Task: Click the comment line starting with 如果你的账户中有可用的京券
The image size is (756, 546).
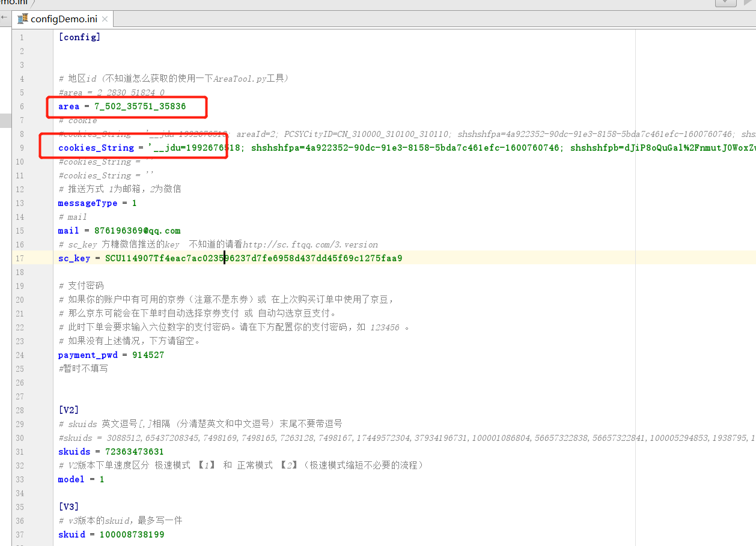Action: click(226, 300)
